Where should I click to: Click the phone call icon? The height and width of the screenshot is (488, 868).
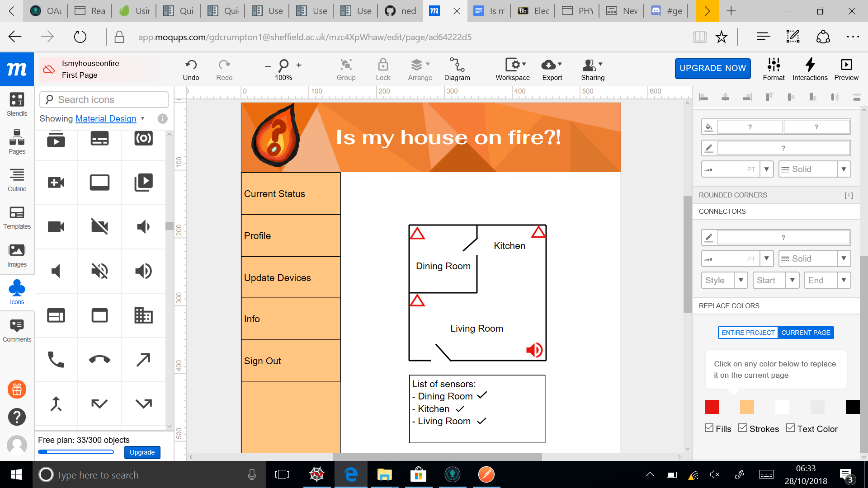56,360
